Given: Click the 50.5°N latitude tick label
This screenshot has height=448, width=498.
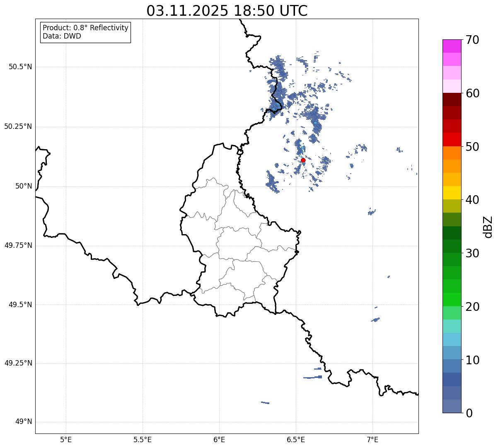Looking at the screenshot, I should coord(20,67).
